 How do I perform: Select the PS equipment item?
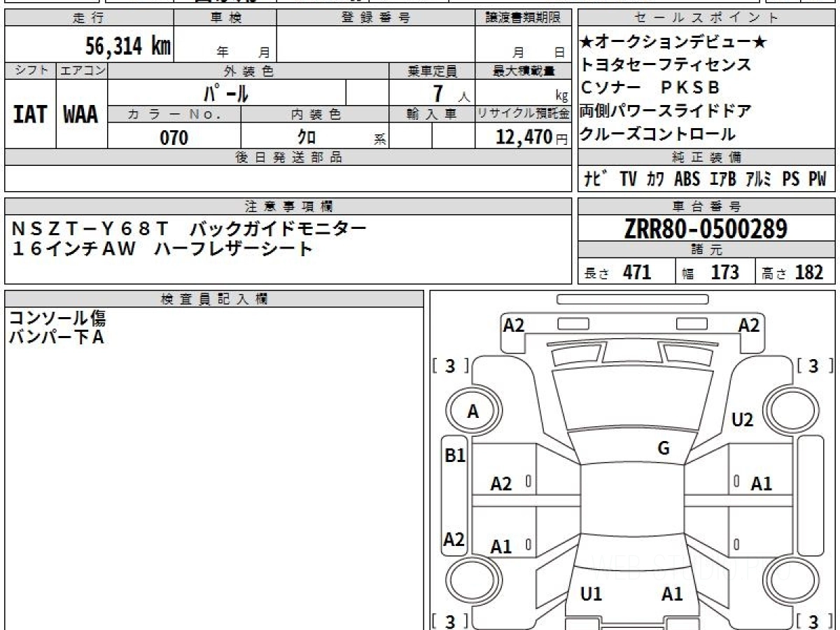pyautogui.click(x=791, y=179)
